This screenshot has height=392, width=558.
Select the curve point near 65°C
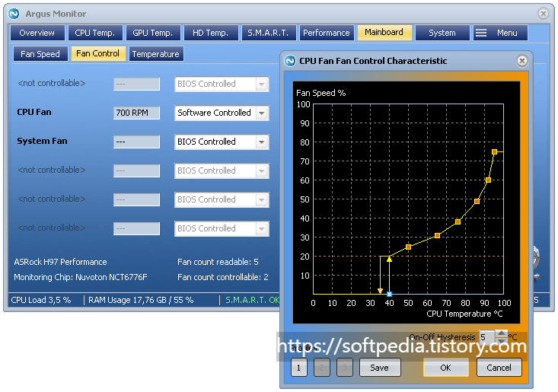click(438, 235)
